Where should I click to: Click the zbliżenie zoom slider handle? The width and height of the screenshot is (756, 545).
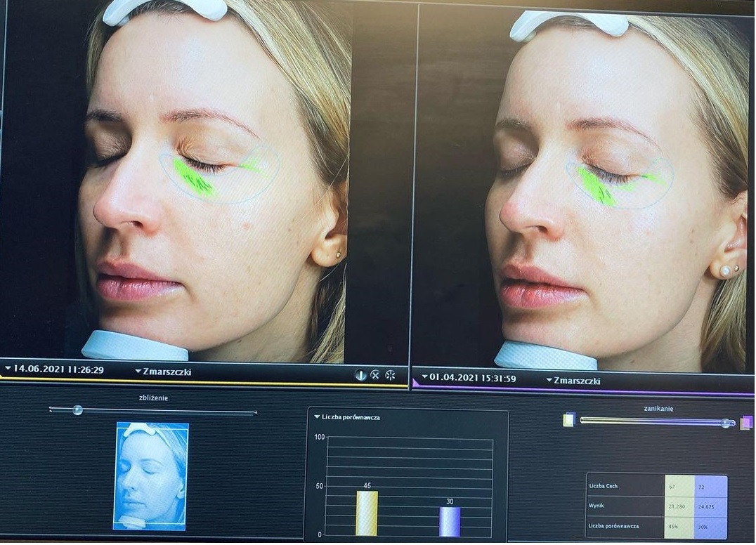(77, 410)
